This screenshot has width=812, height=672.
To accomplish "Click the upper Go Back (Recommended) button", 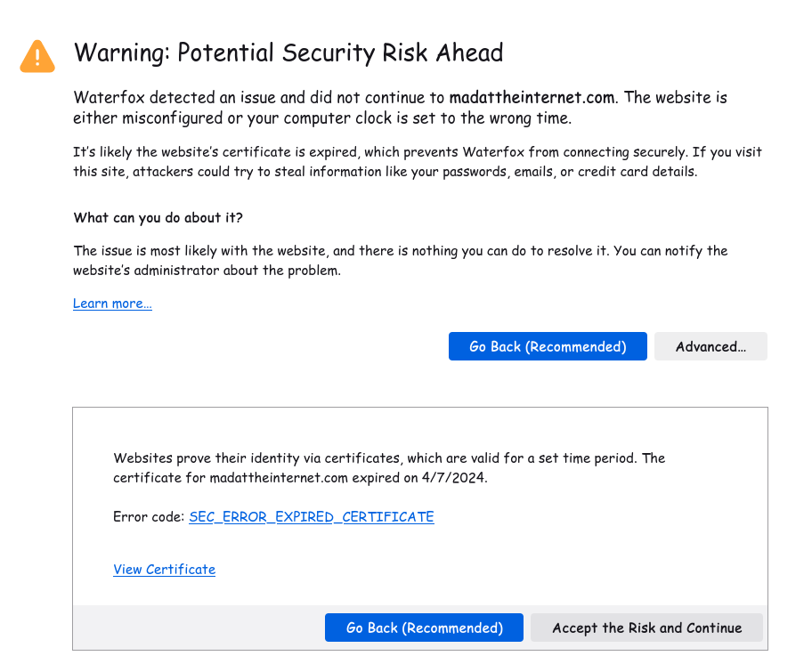I will coord(548,346).
